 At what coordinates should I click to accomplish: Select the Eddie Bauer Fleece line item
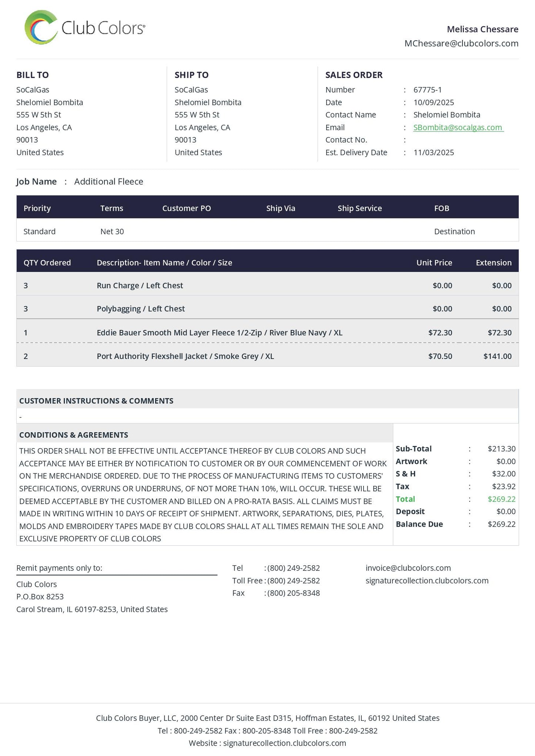pos(219,333)
